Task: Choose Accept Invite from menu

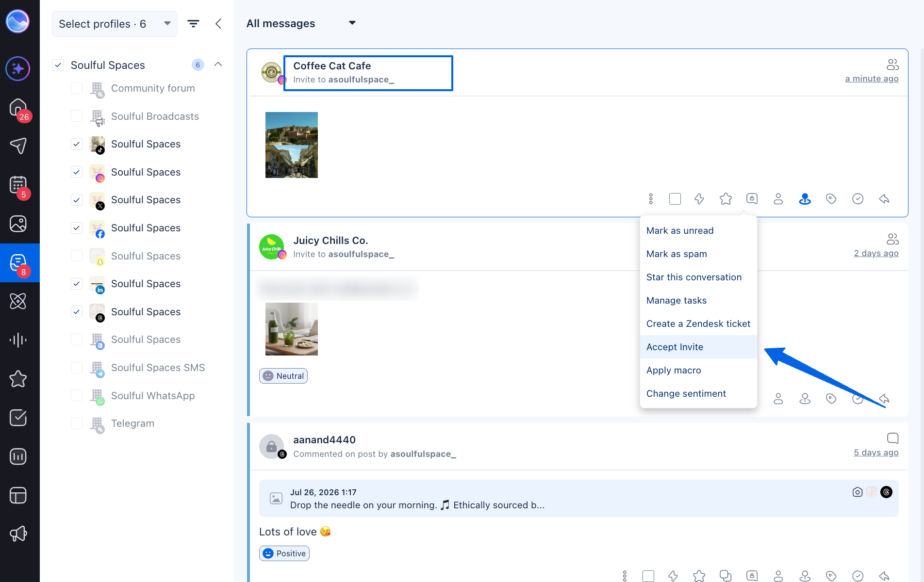Action: click(698, 347)
